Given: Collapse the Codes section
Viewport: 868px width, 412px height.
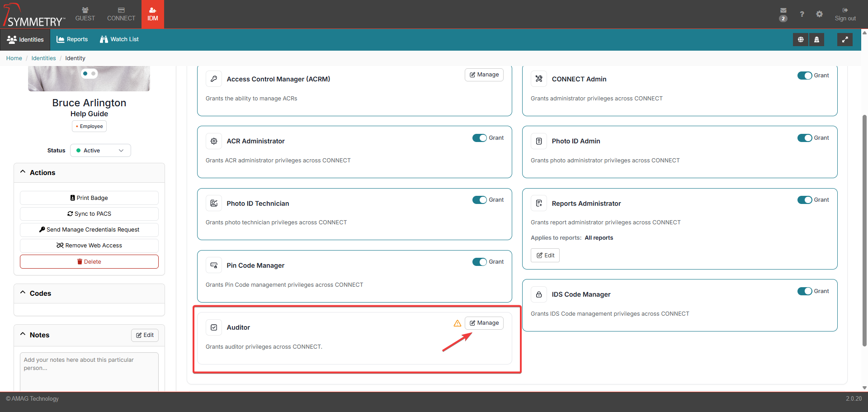Looking at the screenshot, I should [x=23, y=293].
